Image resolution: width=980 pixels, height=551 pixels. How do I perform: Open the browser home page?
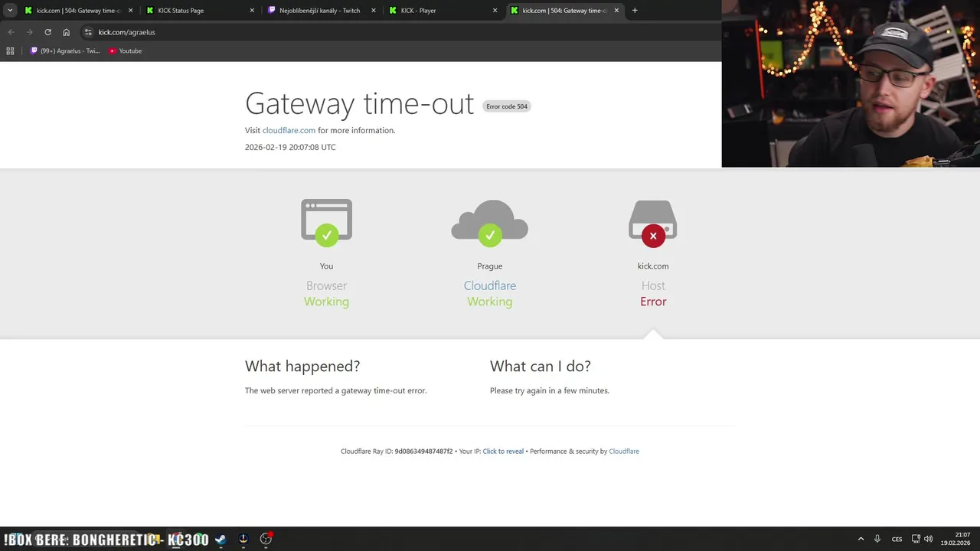[67, 32]
